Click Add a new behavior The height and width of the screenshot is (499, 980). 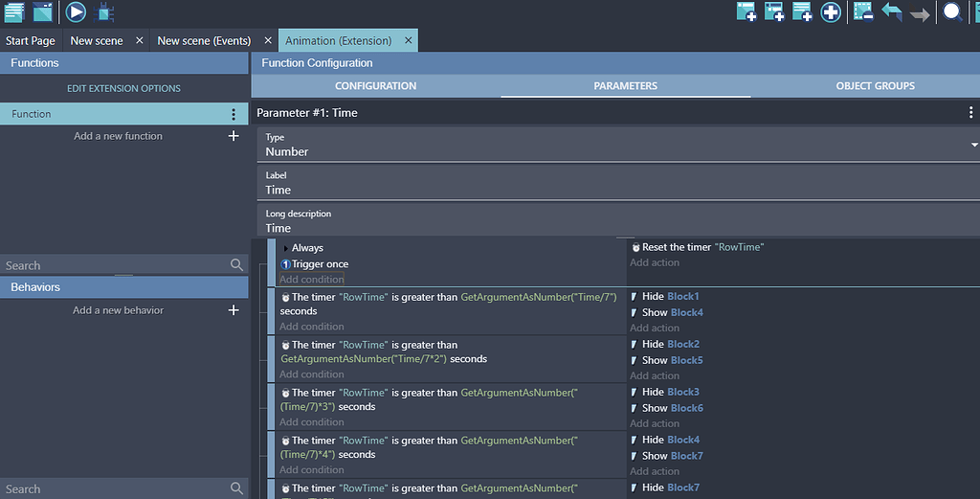118,310
